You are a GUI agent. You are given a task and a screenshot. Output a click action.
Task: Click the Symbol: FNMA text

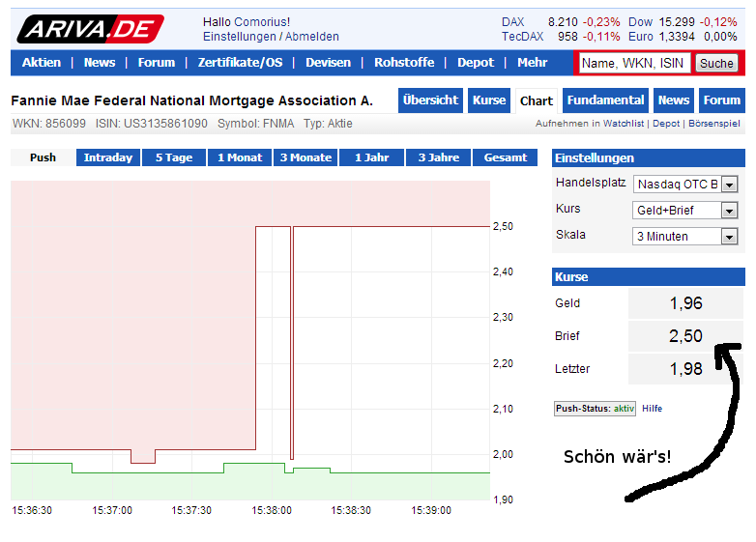point(255,124)
